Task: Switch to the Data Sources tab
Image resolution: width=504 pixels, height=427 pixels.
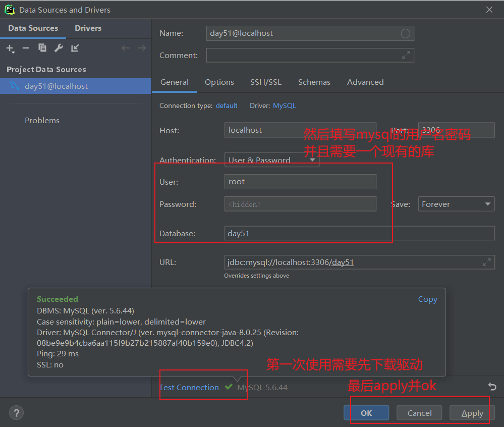Action: pos(33,28)
